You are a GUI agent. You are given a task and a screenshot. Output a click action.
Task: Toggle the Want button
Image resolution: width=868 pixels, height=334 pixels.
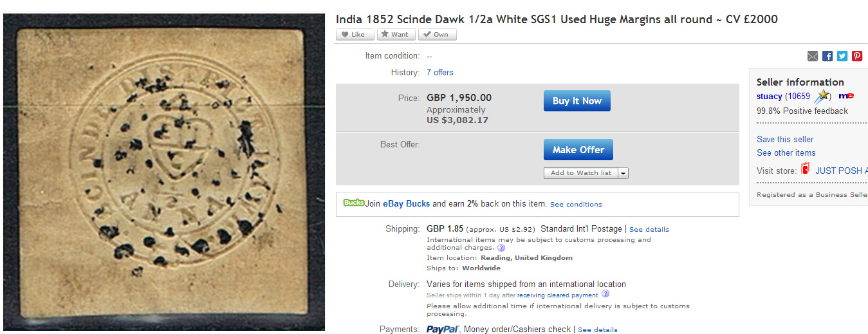coord(396,35)
